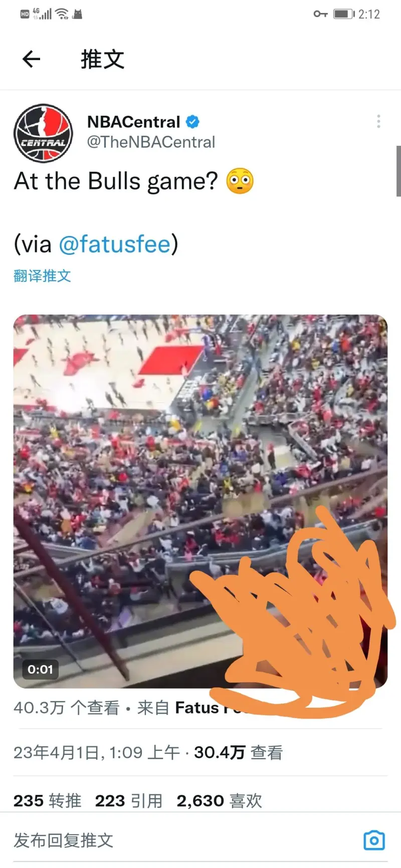View the 235 转推 retweets list
This screenshot has width=401, height=868.
[47, 800]
